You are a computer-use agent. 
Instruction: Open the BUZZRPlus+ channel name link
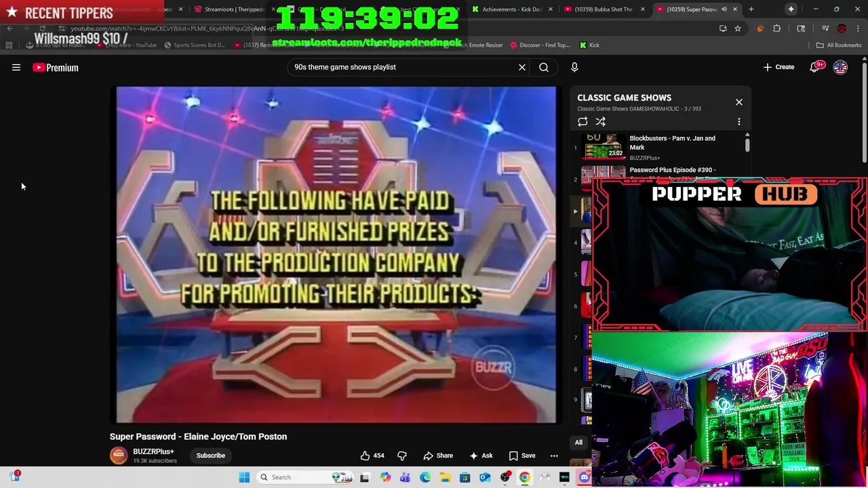[x=153, y=451]
